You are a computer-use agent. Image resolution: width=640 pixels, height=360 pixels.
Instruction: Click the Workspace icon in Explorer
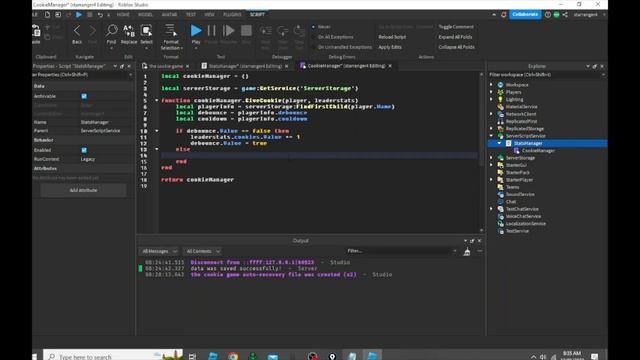[x=500, y=85]
